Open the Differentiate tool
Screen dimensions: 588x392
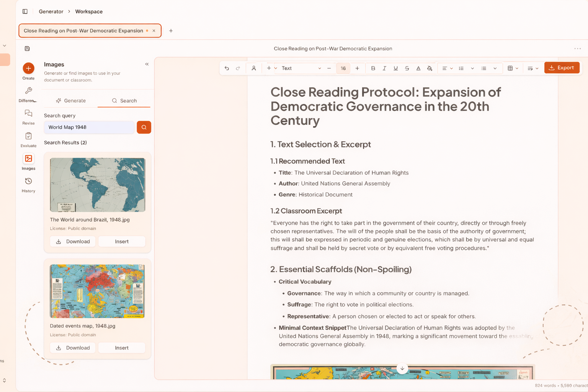tap(28, 95)
